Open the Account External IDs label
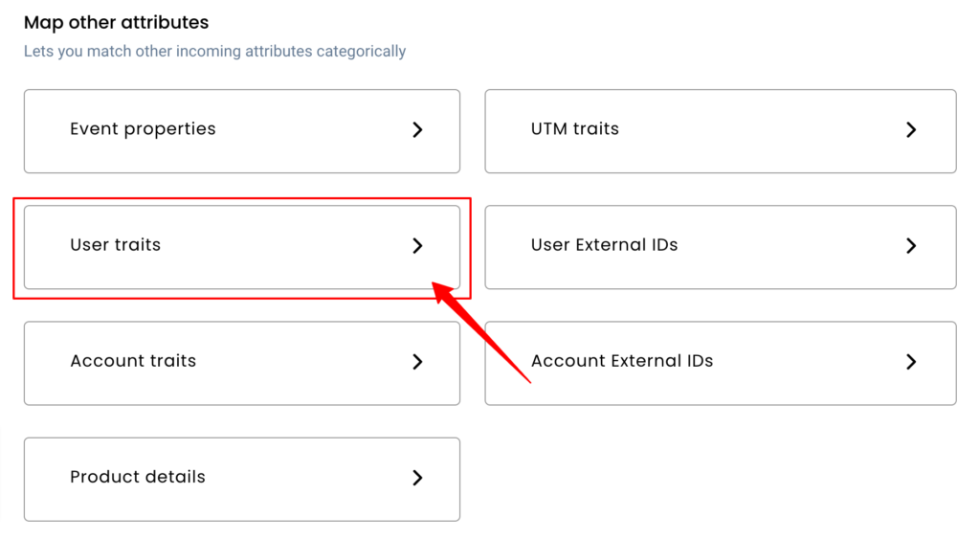 click(x=622, y=361)
